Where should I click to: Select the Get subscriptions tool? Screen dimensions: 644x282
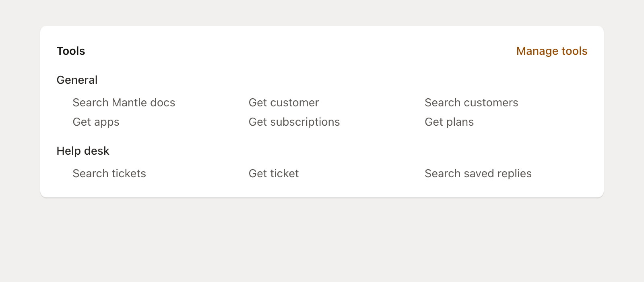pos(294,122)
